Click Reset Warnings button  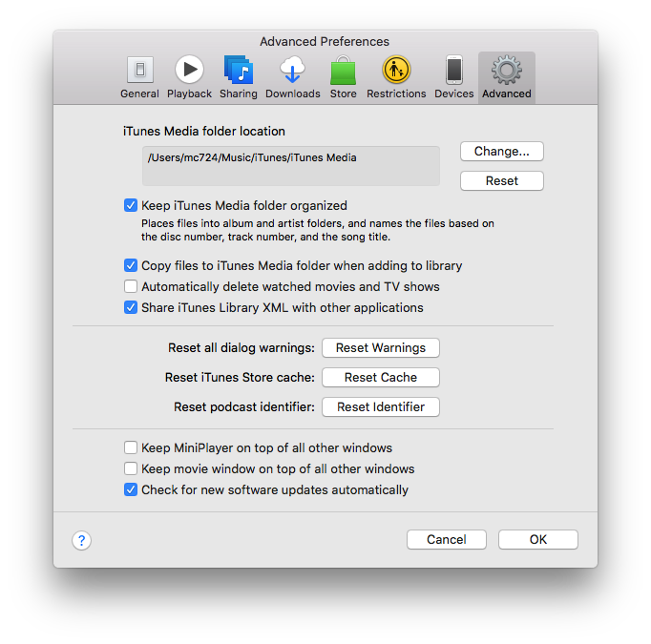[x=380, y=348]
